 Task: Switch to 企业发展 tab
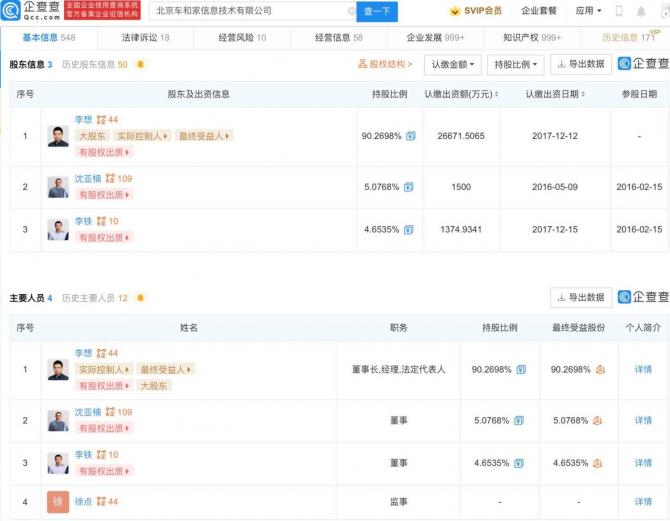(435, 38)
